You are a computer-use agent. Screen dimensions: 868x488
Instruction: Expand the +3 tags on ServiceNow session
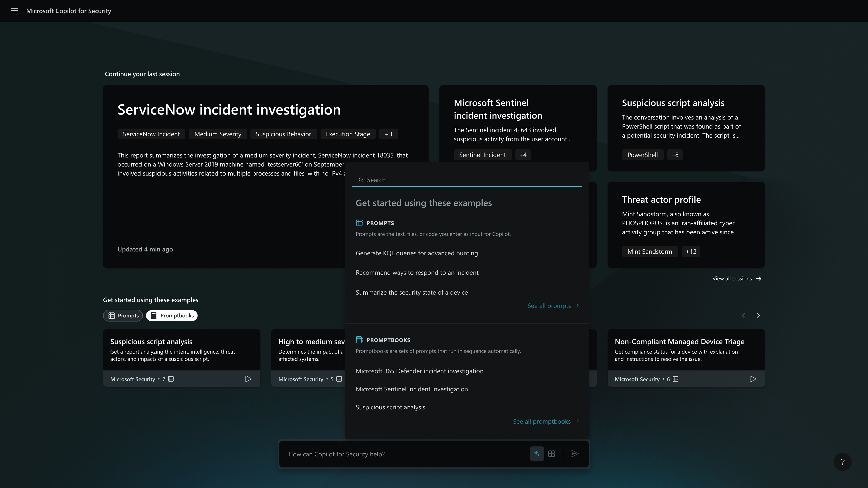point(389,134)
